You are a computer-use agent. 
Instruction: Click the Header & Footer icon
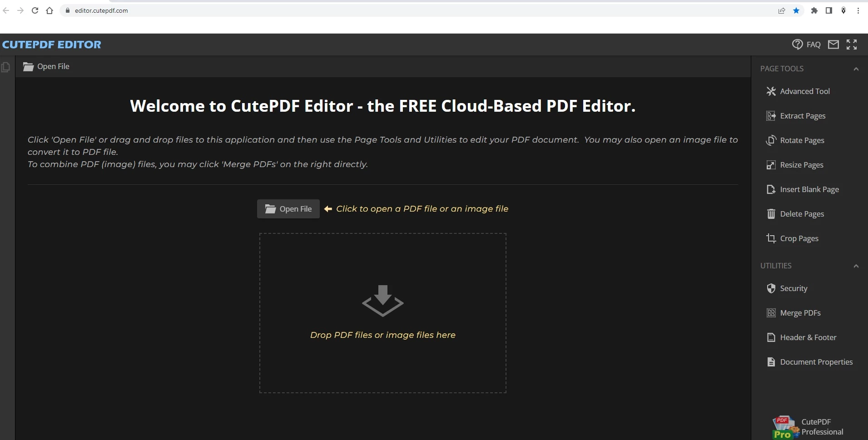coord(771,337)
